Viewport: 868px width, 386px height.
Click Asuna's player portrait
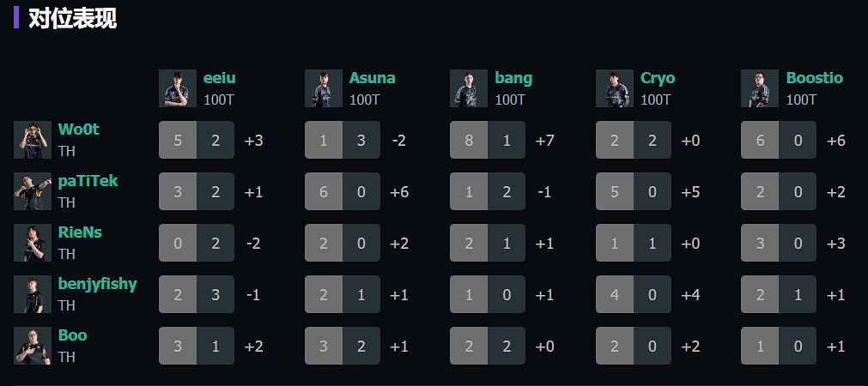(x=324, y=88)
